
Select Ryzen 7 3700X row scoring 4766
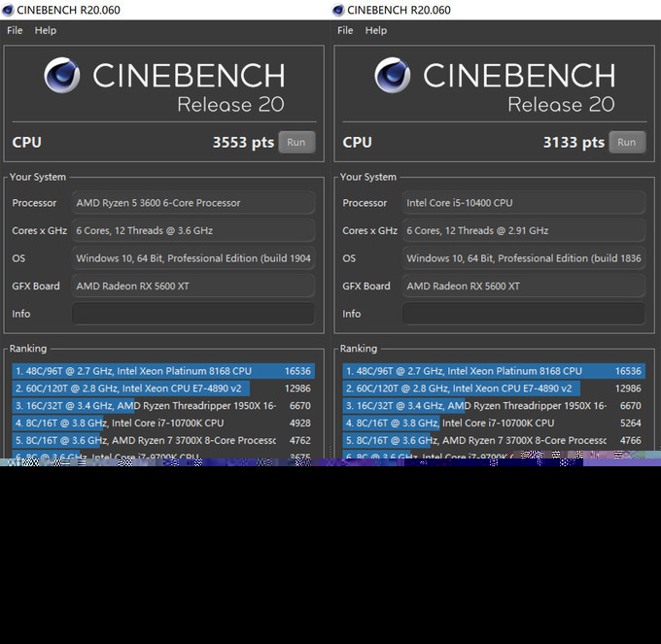click(494, 440)
